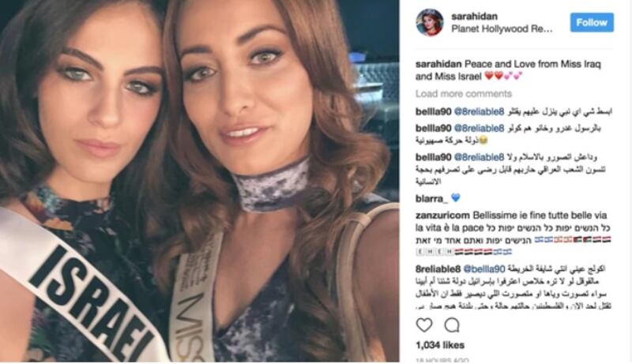Click @bellla90 mention in last comment
The width and height of the screenshot is (632, 364).
(484, 269)
